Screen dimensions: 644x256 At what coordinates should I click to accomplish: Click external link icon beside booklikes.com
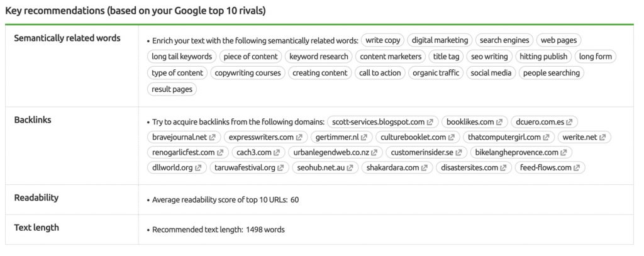pos(499,122)
